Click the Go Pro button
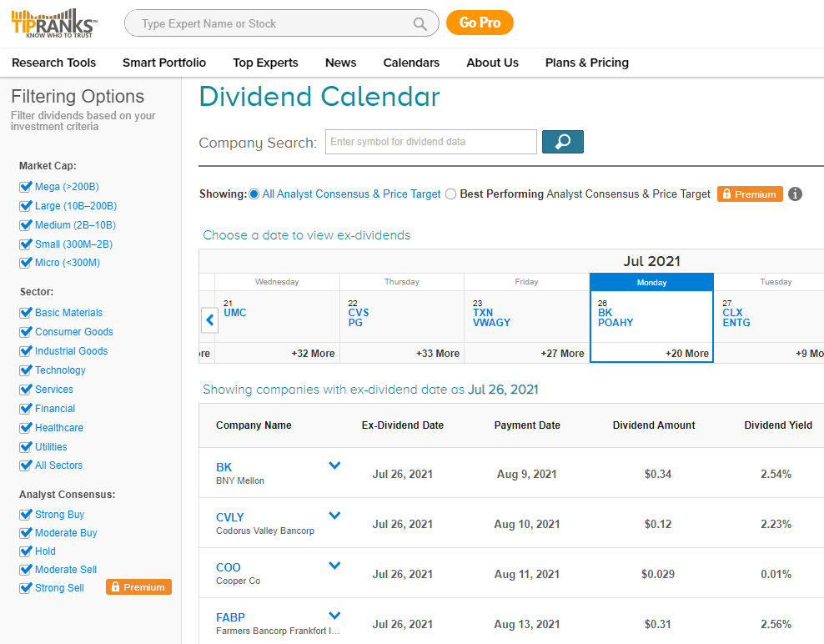This screenshot has height=644, width=824. point(480,23)
